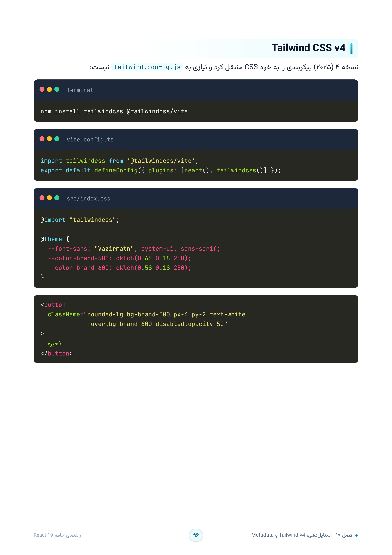Click the 'src/index.css' file title
Viewport: 392px width, 555px height.
(x=88, y=199)
